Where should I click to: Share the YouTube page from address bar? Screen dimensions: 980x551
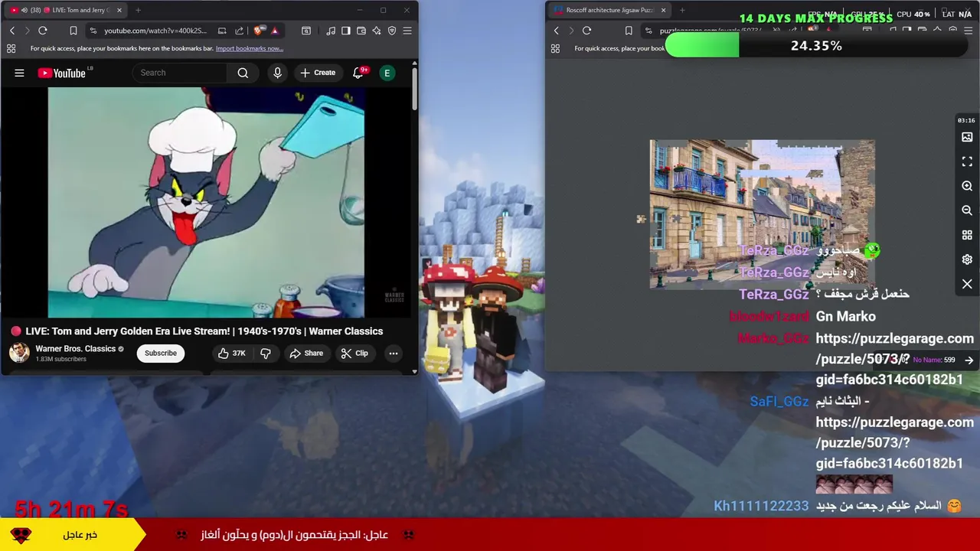click(x=240, y=31)
